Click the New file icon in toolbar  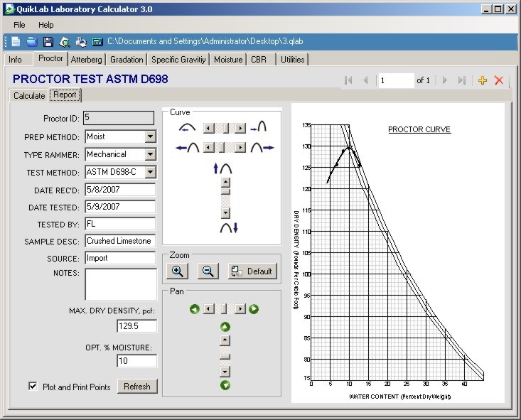coord(16,42)
